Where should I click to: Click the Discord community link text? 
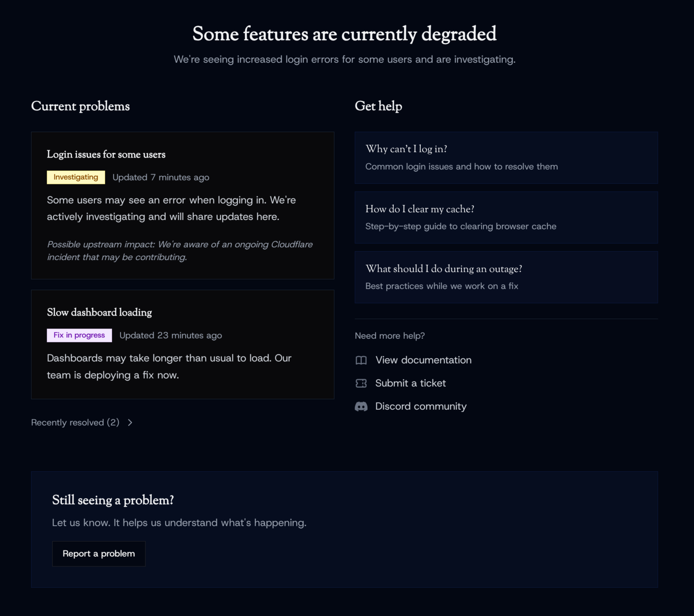click(420, 406)
